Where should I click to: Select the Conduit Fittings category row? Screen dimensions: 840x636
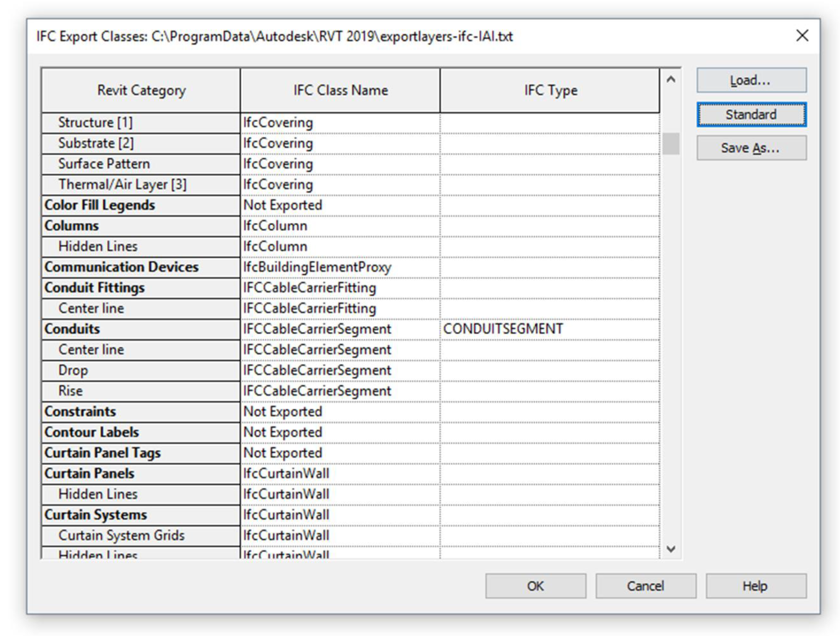tap(141, 288)
